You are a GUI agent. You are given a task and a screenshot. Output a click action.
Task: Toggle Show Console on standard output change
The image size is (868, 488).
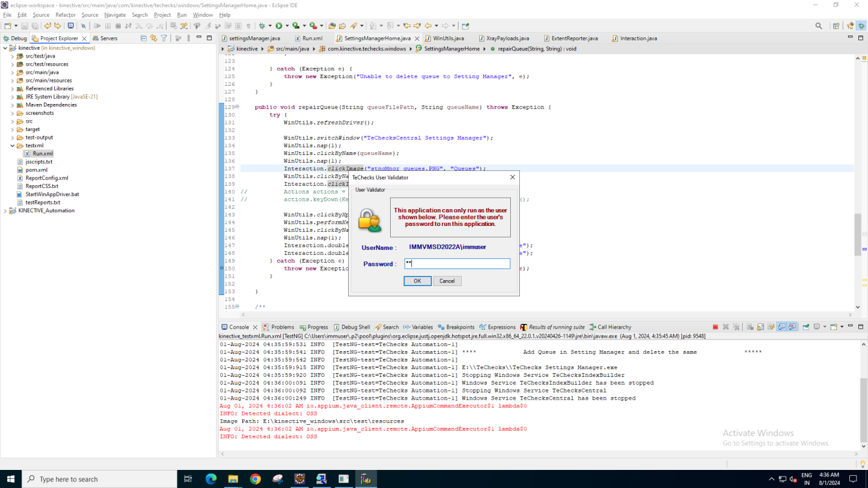click(781, 327)
